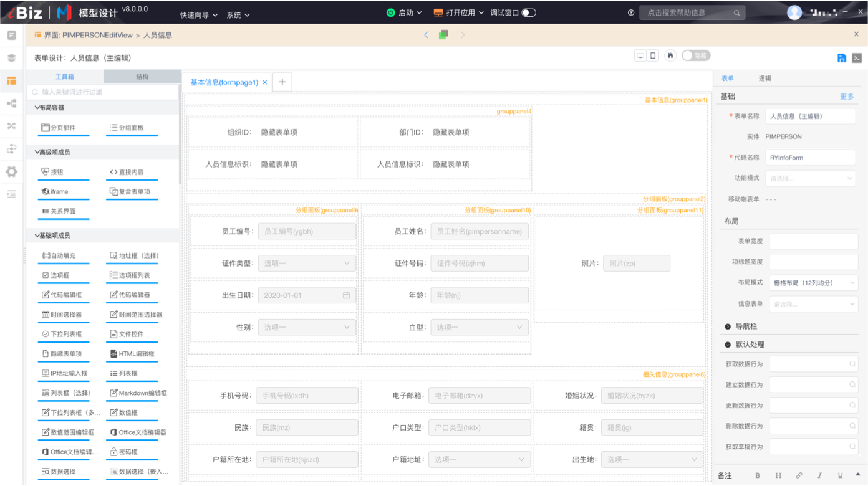Open the 功能模式 dropdown
The image size is (868, 486).
(811, 178)
